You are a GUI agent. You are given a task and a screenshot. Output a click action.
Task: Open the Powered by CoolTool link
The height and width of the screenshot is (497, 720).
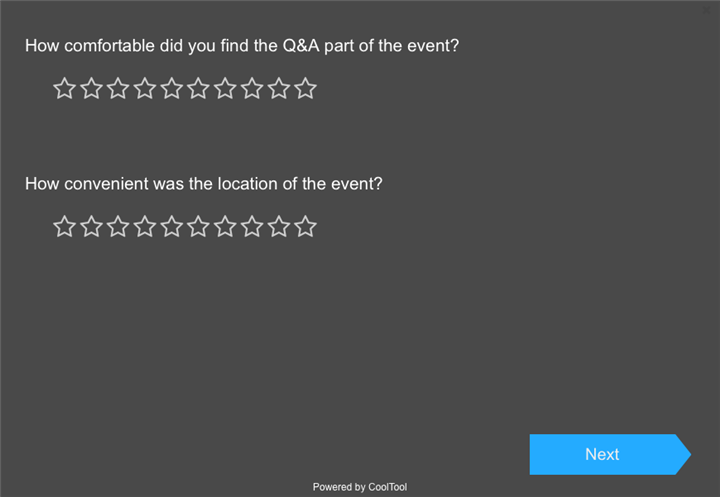click(360, 487)
